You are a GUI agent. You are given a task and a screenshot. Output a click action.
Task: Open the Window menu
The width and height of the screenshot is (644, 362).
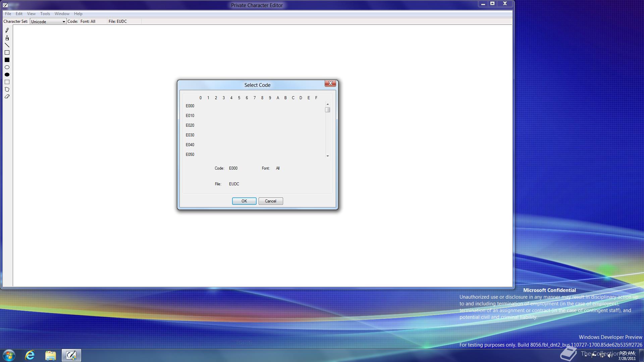pos(62,14)
